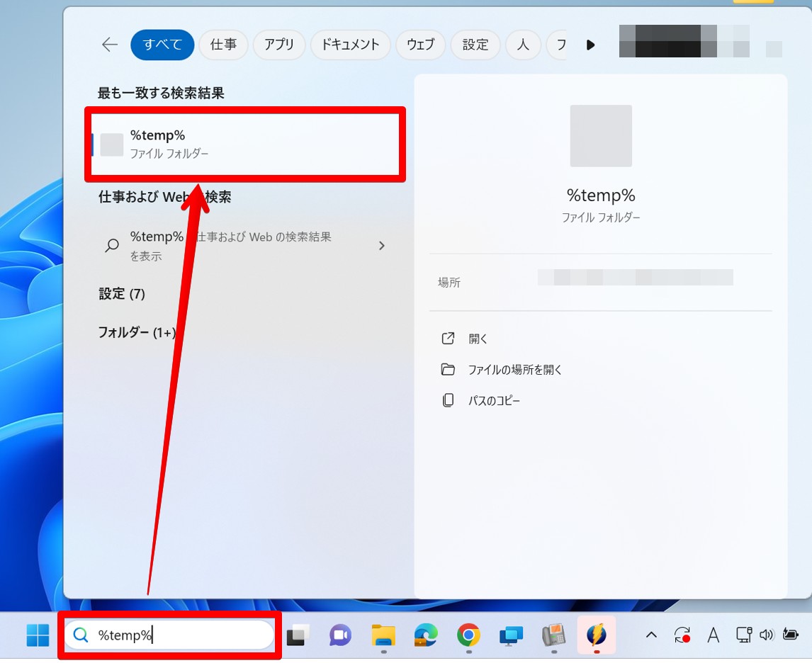812x663 pixels.
Task: Open the battery tray icon
Action: 790,635
